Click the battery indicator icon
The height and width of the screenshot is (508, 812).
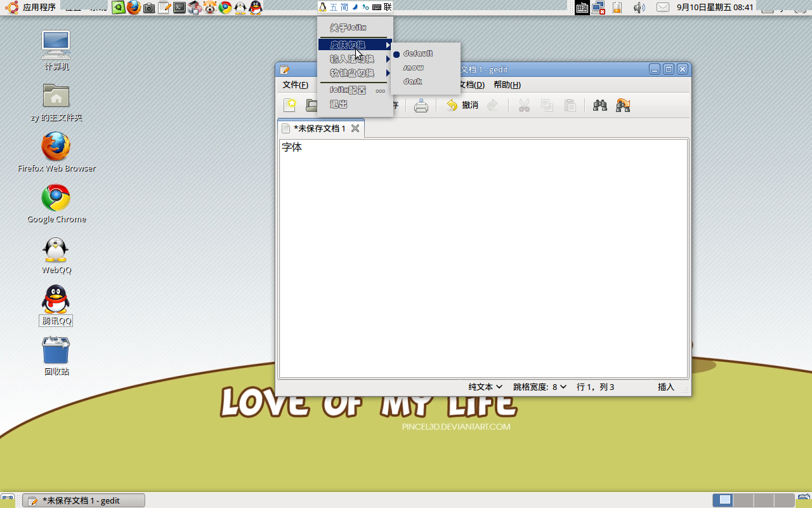(617, 8)
